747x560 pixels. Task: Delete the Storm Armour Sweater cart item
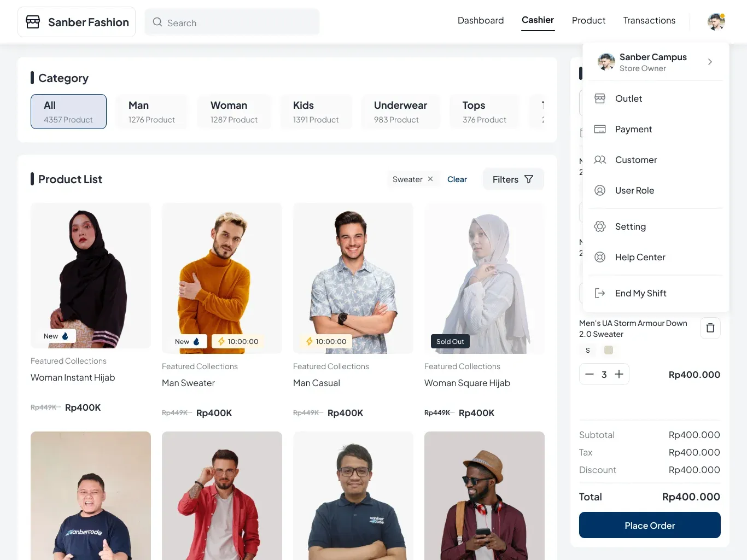click(x=710, y=328)
